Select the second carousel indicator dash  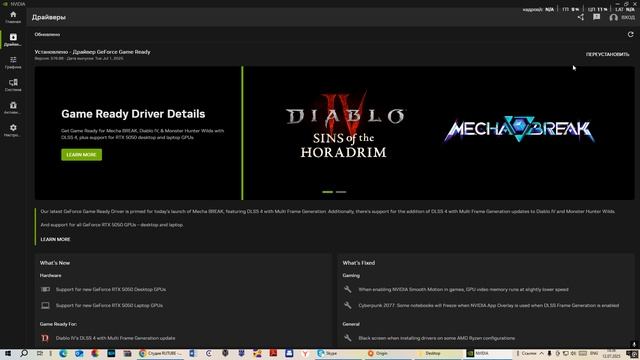click(341, 192)
